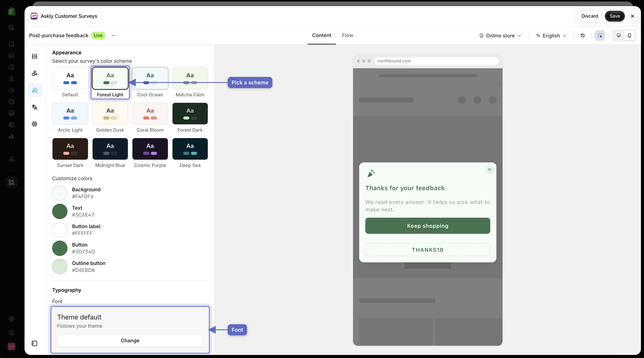Open the editor settings gear icon
The image size is (644, 358).
coord(34,124)
